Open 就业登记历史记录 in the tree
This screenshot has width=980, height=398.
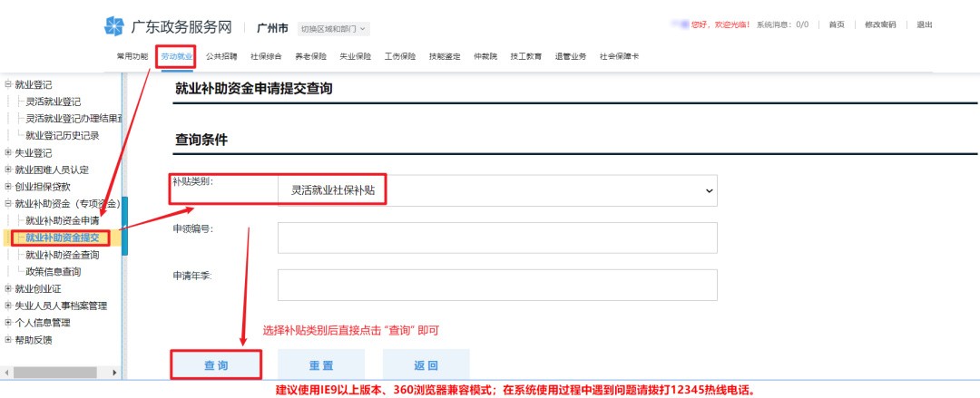(63, 136)
